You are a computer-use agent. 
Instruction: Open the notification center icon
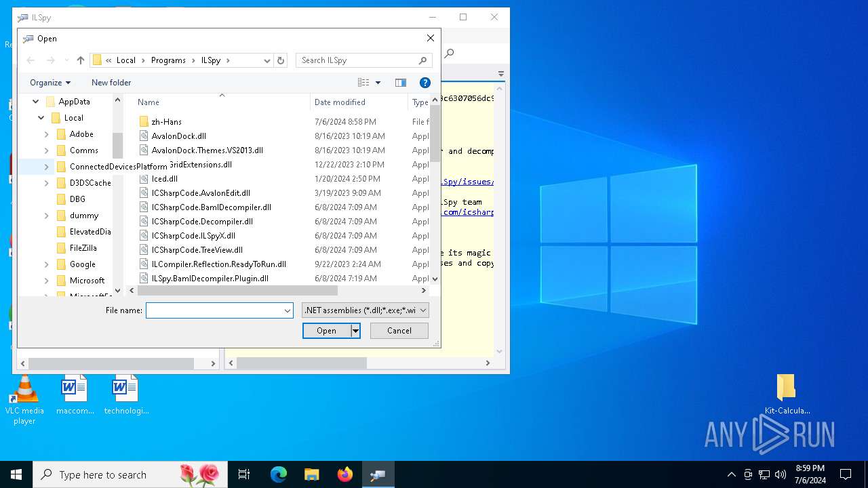coord(846,474)
